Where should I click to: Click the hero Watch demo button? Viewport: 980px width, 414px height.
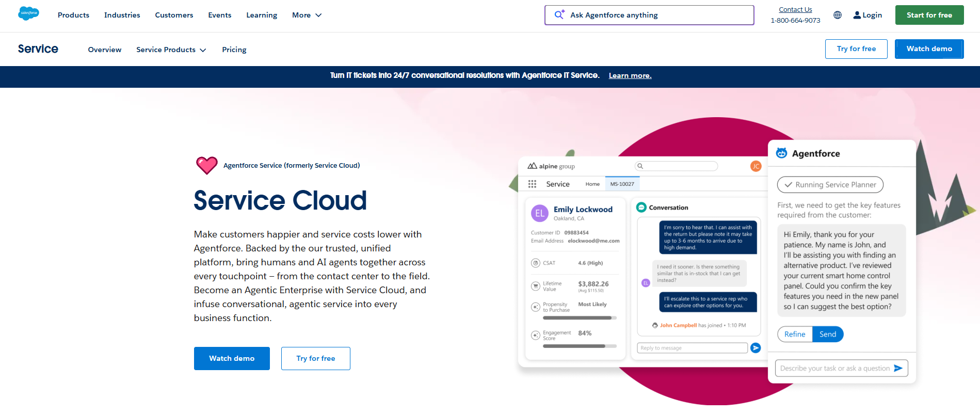232,358
